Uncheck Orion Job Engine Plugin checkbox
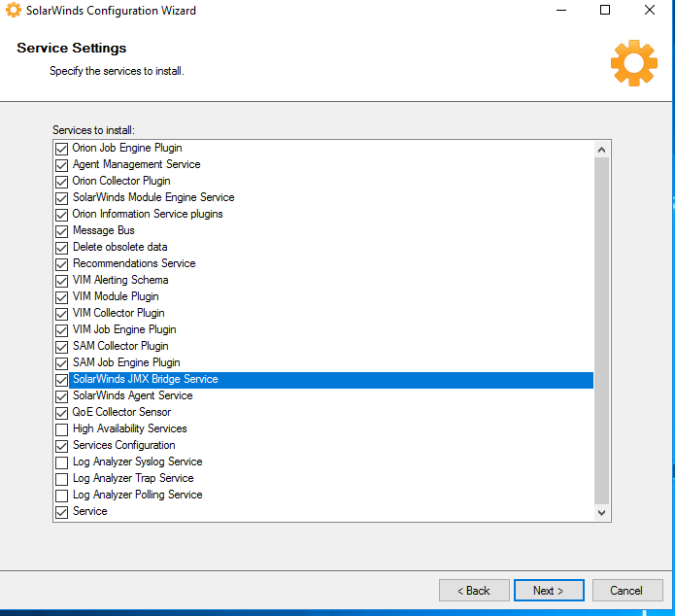Screen dimensions: 675x616 [61, 149]
